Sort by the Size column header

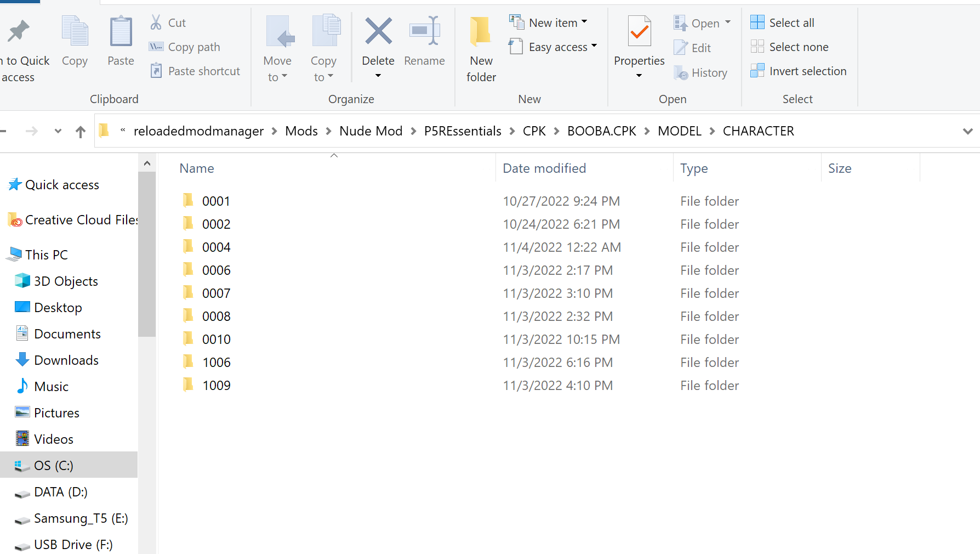[x=840, y=168]
